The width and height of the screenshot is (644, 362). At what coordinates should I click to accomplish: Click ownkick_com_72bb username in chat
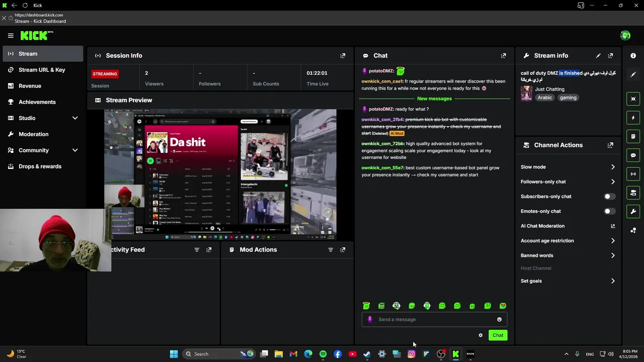point(383,144)
